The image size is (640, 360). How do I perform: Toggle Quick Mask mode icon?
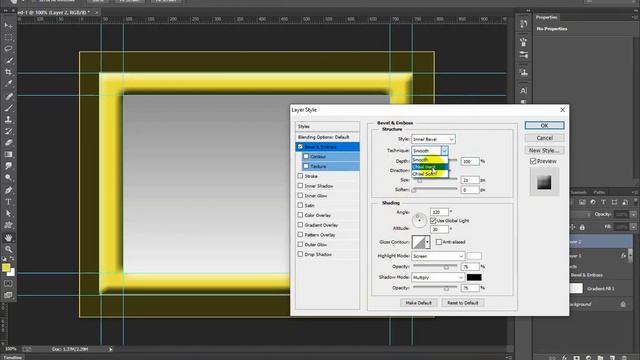(8, 283)
